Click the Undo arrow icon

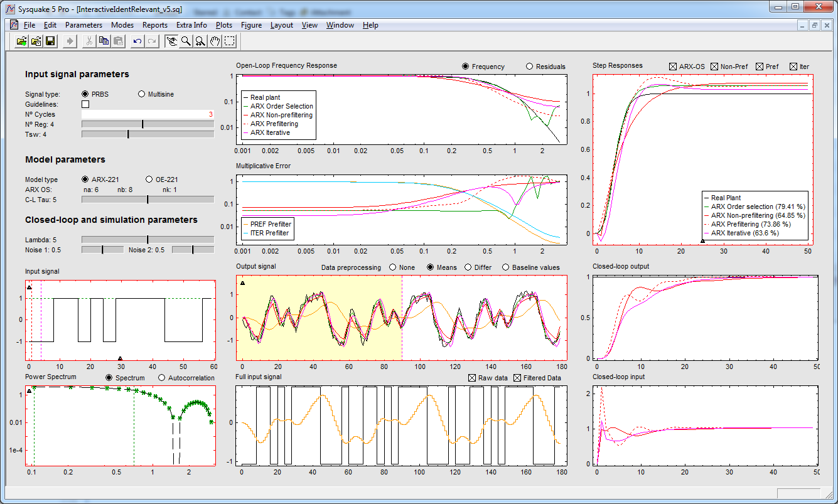[x=137, y=41]
